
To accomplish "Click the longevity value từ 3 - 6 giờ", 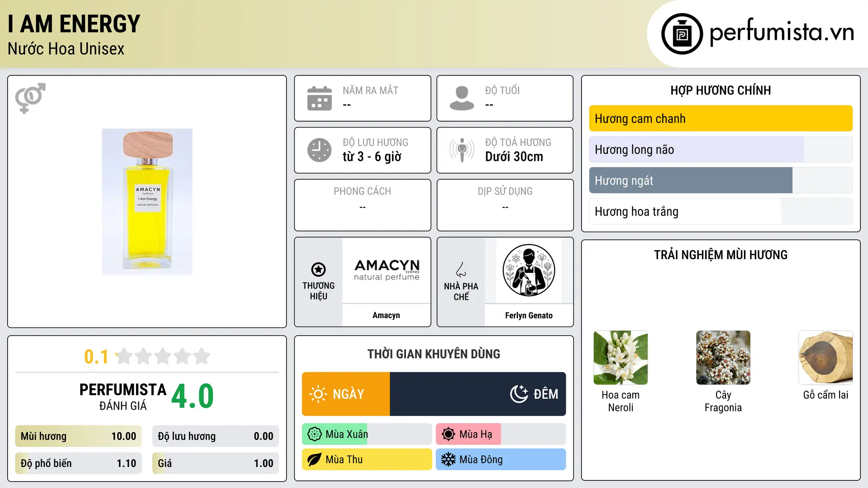I will coord(372,157).
